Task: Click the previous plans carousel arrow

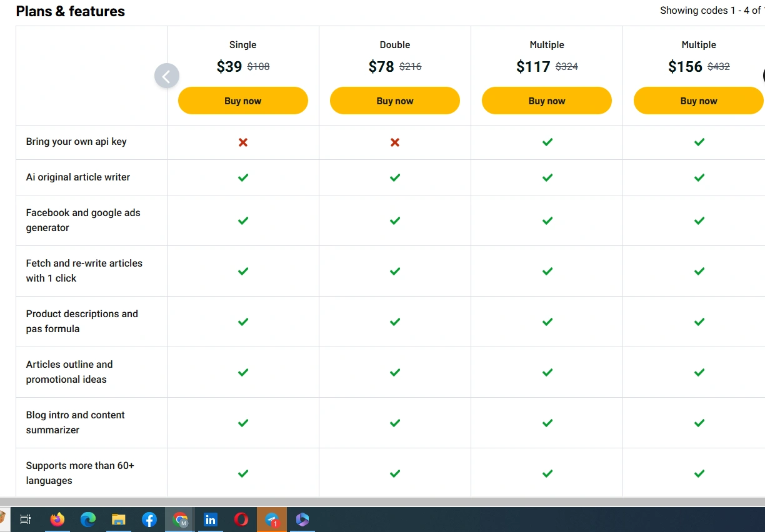Action: pyautogui.click(x=167, y=76)
